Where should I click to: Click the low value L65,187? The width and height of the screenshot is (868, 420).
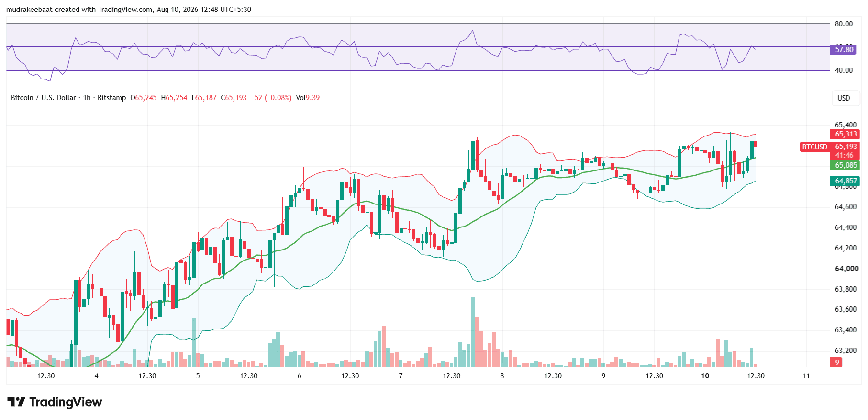(x=204, y=98)
